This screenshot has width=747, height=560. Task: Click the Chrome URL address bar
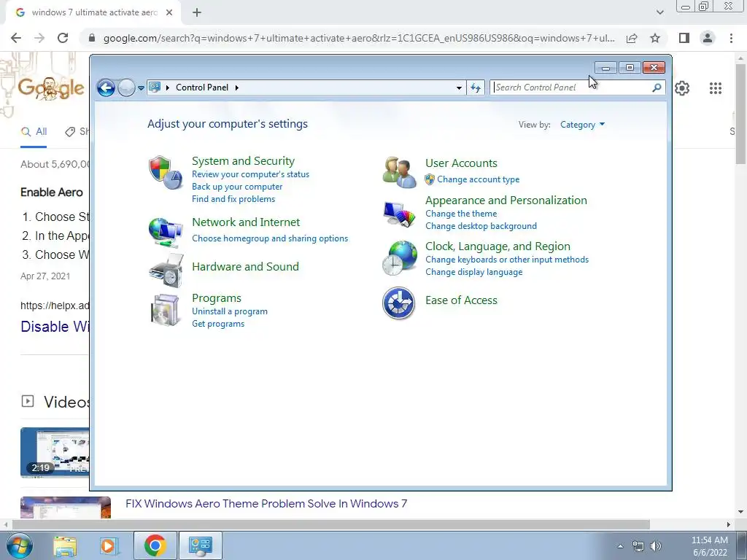pos(360,38)
